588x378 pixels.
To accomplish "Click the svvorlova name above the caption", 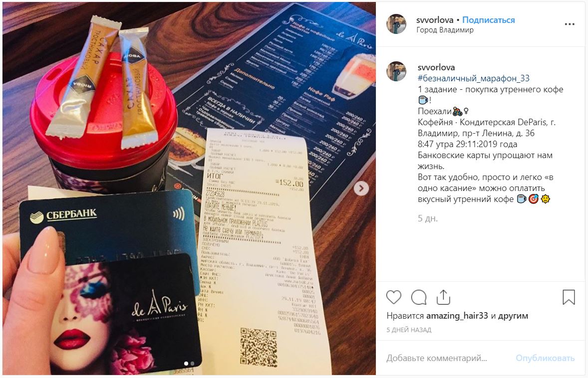I will click(x=436, y=67).
